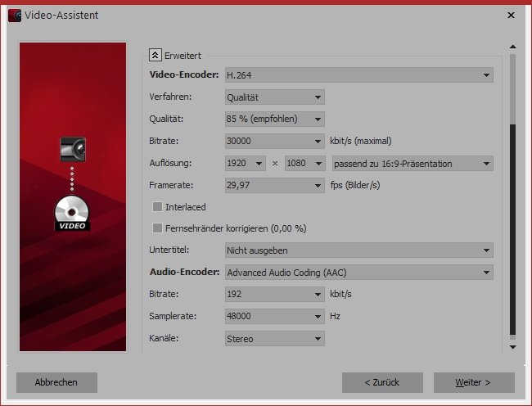Viewport: 532px width, 406px height.
Task: Open the Framerate 29,97 dropdown
Action: pos(274,185)
